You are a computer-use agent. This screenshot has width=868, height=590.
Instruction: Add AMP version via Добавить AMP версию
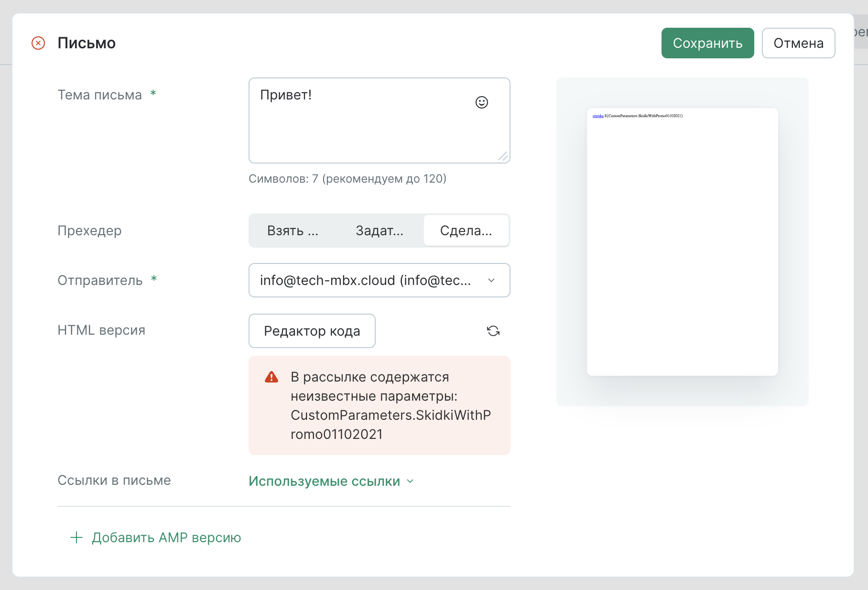[166, 537]
